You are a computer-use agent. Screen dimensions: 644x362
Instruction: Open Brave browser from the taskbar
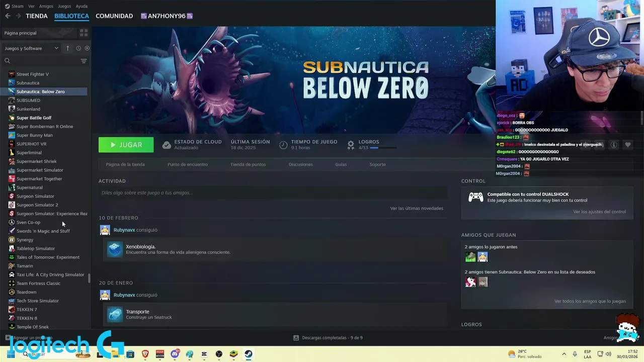point(145,354)
